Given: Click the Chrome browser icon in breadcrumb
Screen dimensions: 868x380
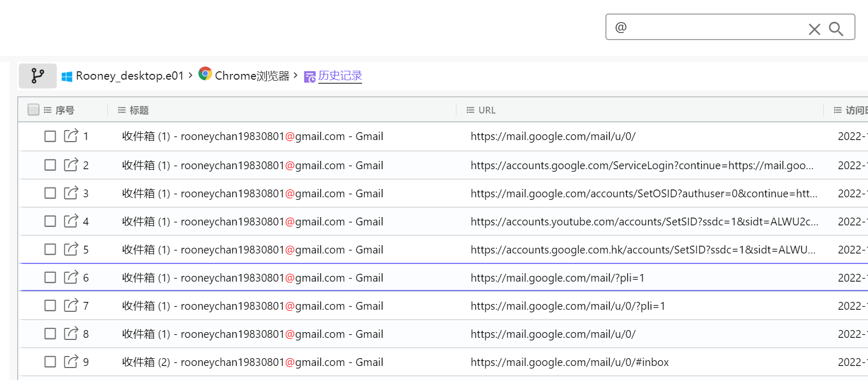Looking at the screenshot, I should [205, 74].
